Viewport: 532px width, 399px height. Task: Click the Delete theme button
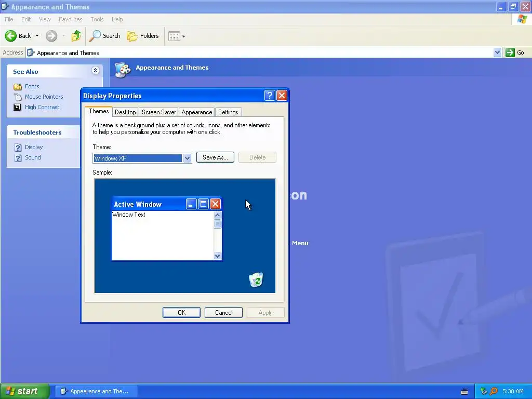[257, 157]
